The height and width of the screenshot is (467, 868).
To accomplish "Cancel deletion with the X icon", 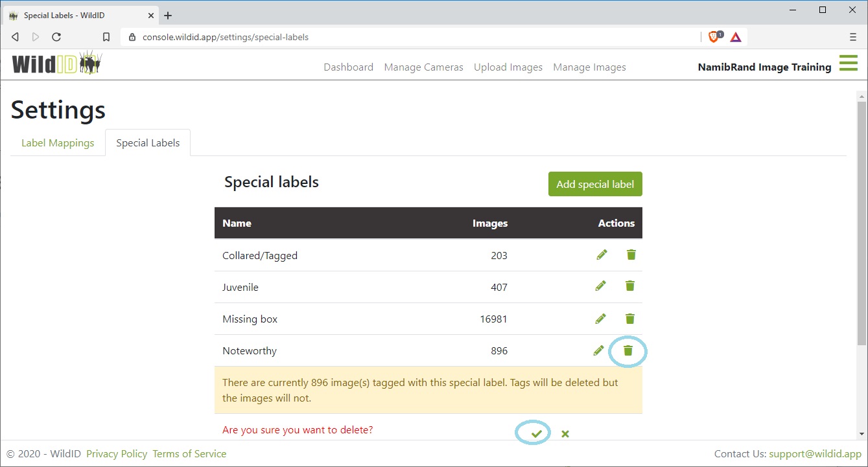I will [565, 433].
